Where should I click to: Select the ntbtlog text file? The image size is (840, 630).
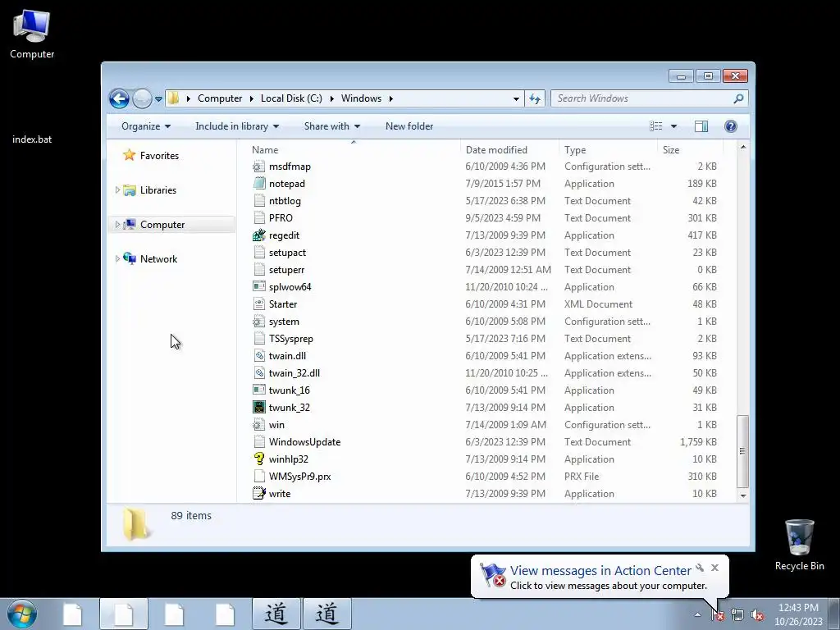(x=285, y=201)
